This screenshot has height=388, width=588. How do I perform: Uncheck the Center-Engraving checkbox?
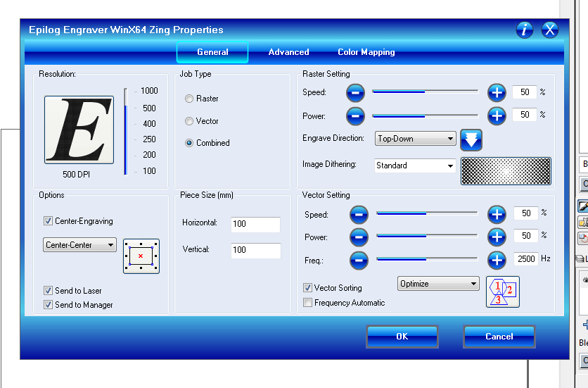point(49,221)
